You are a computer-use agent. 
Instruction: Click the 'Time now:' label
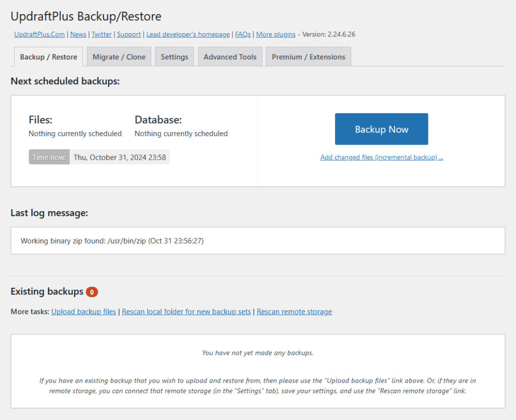coord(49,157)
